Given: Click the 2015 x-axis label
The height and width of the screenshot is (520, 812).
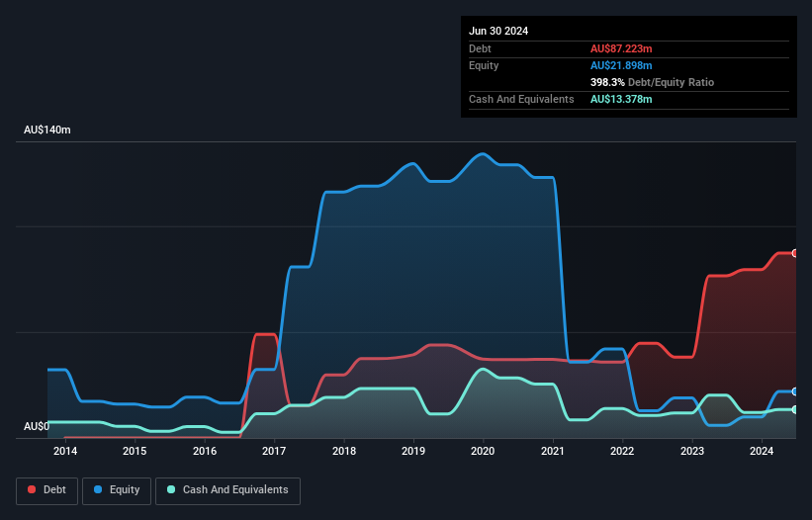Looking at the screenshot, I should click(135, 451).
